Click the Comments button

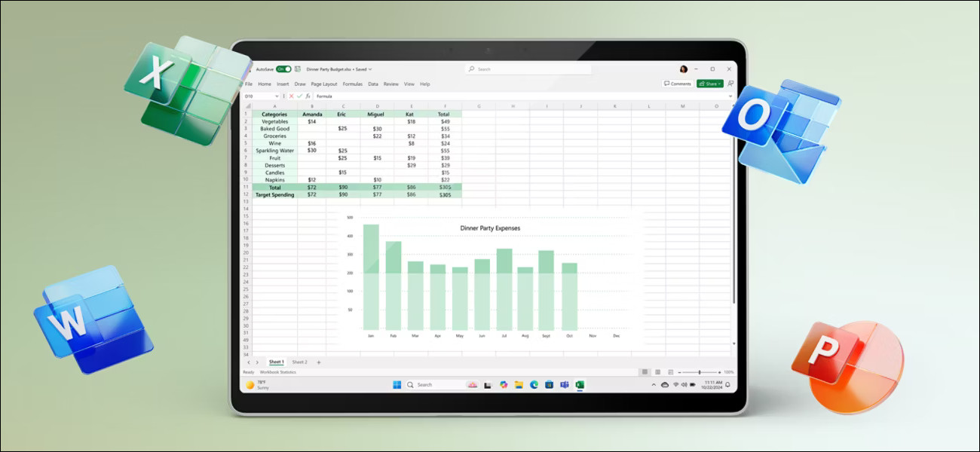(x=678, y=84)
